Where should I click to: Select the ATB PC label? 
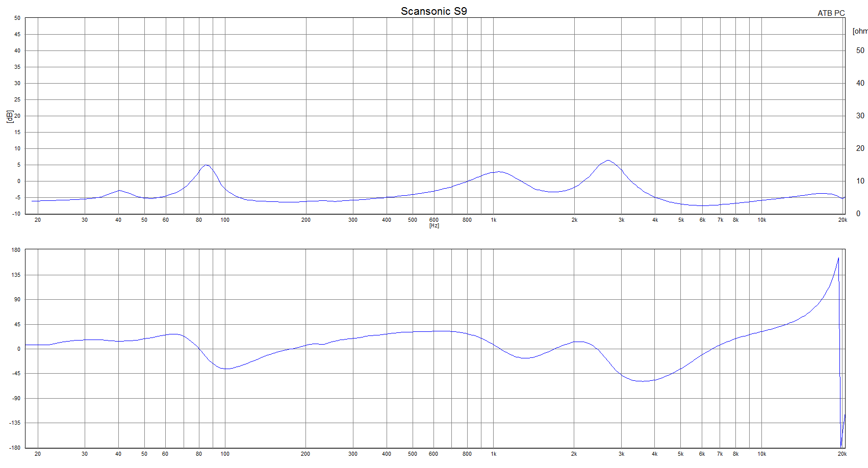tap(831, 13)
